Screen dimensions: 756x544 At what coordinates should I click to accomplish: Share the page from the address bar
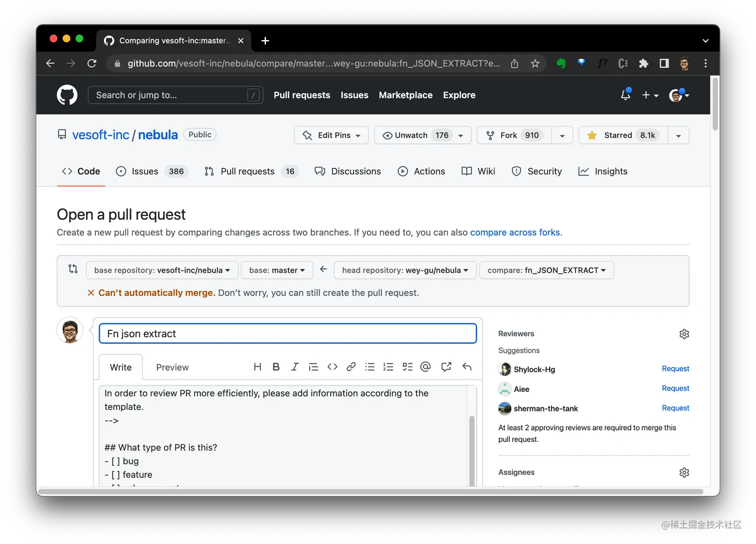point(514,64)
